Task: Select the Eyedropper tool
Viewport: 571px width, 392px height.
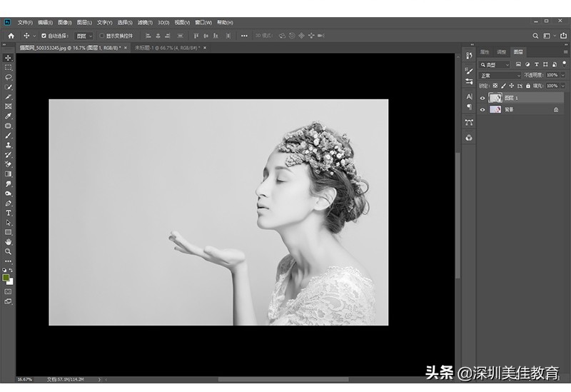Action: [x=8, y=116]
